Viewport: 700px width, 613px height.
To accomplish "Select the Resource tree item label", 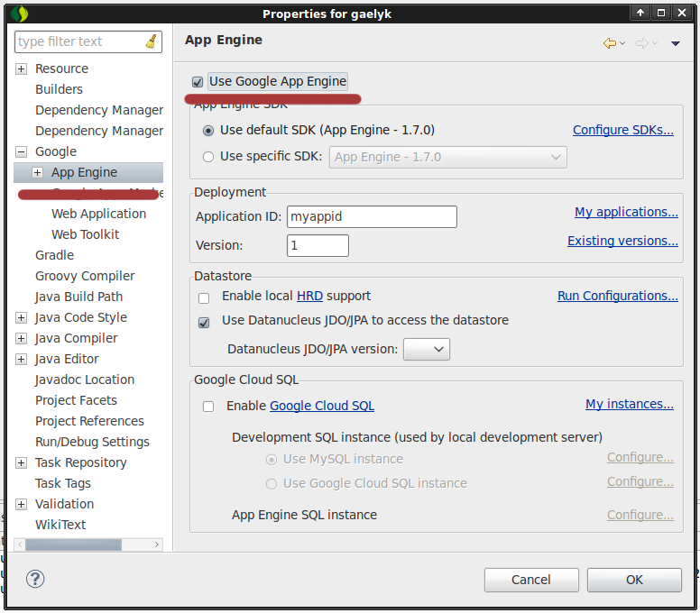I will [61, 69].
